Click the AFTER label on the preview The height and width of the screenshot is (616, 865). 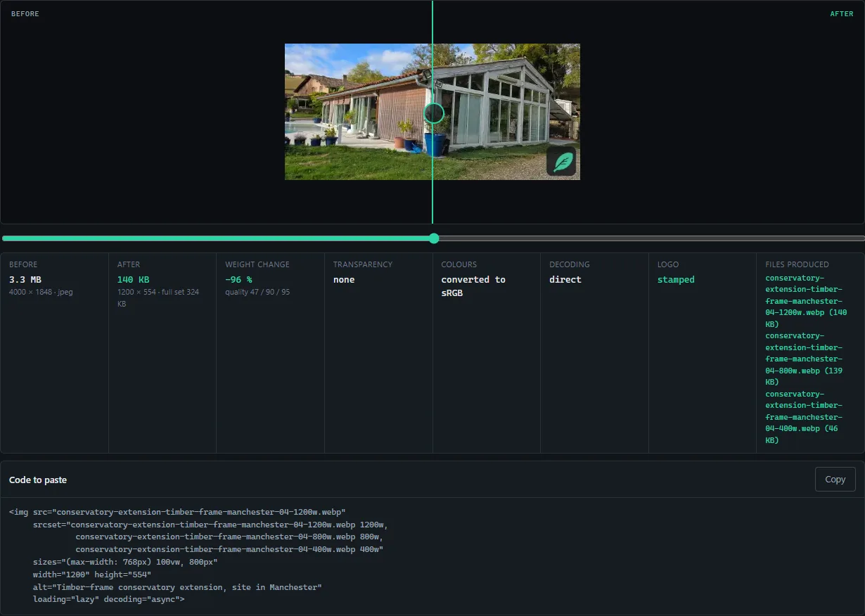(842, 14)
